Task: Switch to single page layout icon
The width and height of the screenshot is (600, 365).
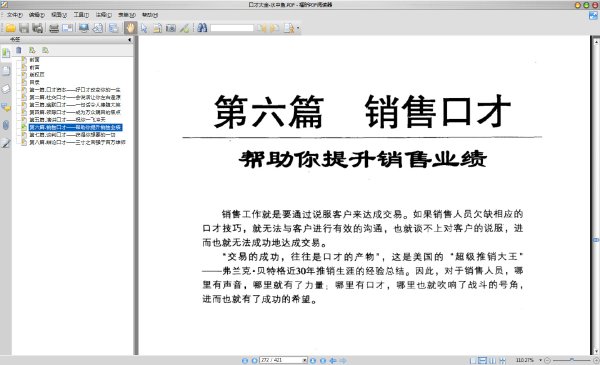Action: pyautogui.click(x=473, y=360)
